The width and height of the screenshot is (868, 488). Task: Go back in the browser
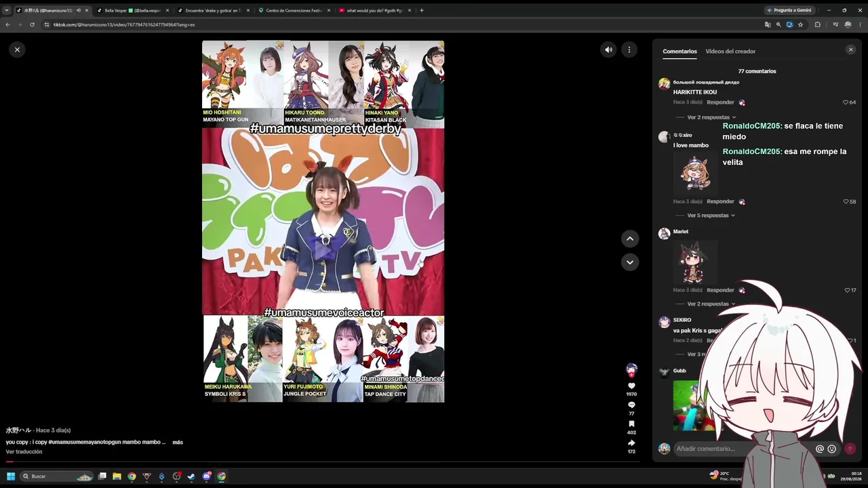[7, 24]
